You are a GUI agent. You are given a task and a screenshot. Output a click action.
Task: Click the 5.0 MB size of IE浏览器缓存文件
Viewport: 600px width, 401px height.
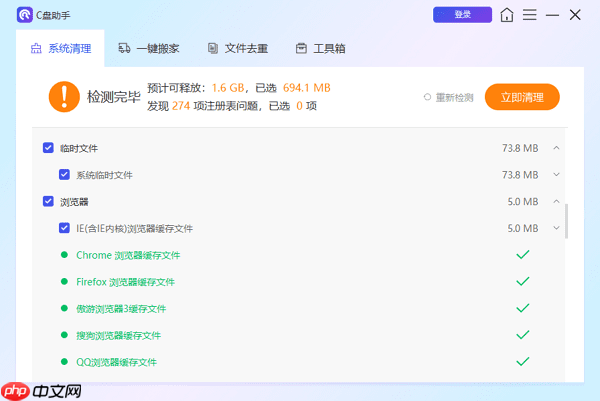coord(523,228)
